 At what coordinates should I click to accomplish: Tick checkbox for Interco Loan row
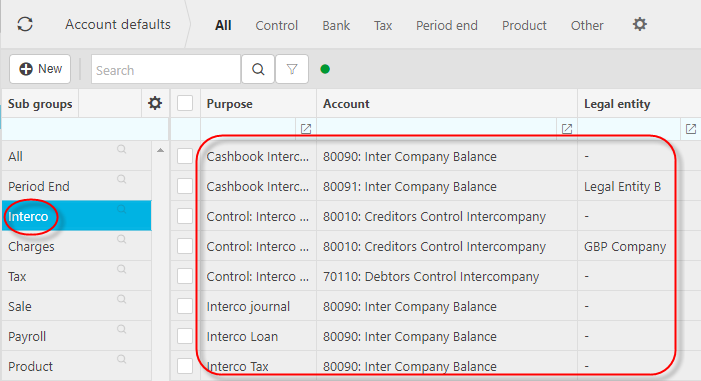tap(185, 336)
